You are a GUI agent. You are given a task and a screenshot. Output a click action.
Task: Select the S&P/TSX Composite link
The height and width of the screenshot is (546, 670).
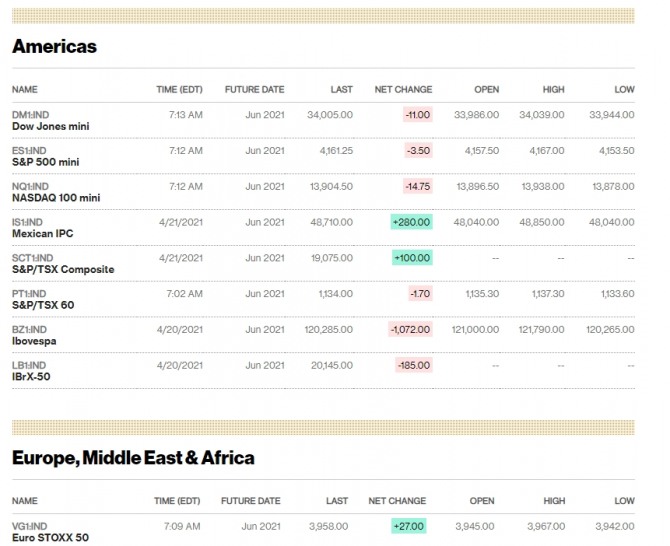[63, 269]
